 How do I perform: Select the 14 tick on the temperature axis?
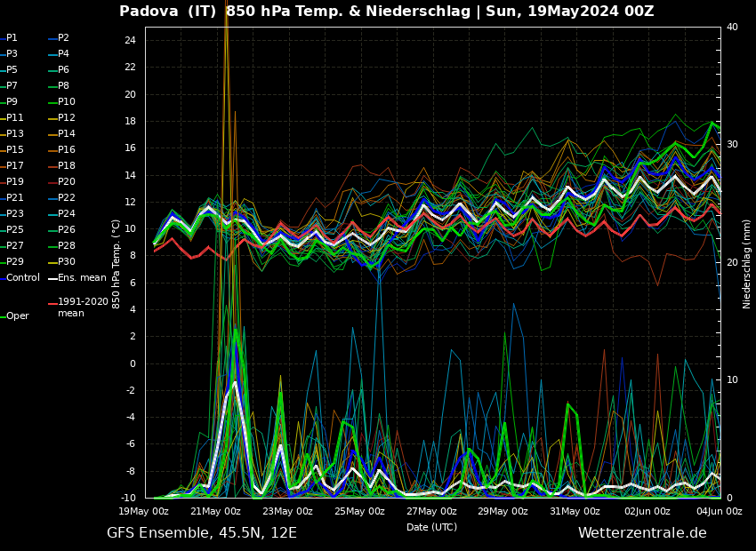[x=130, y=175]
